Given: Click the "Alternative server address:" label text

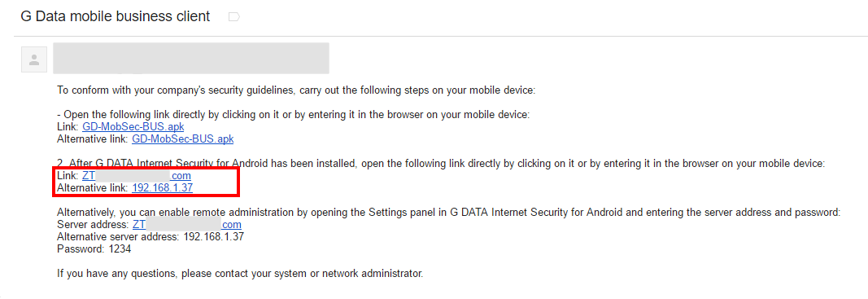Looking at the screenshot, I should (x=119, y=237).
